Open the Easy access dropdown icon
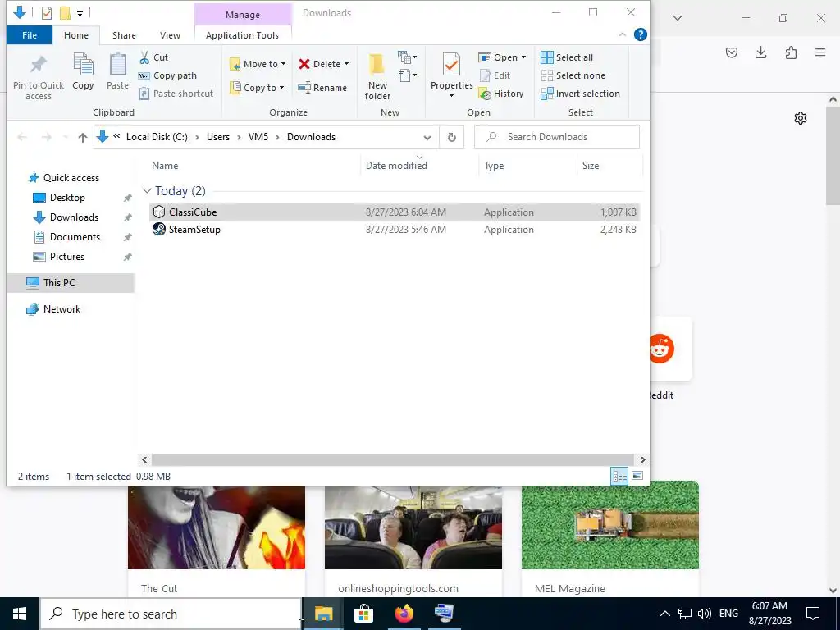 (x=407, y=75)
